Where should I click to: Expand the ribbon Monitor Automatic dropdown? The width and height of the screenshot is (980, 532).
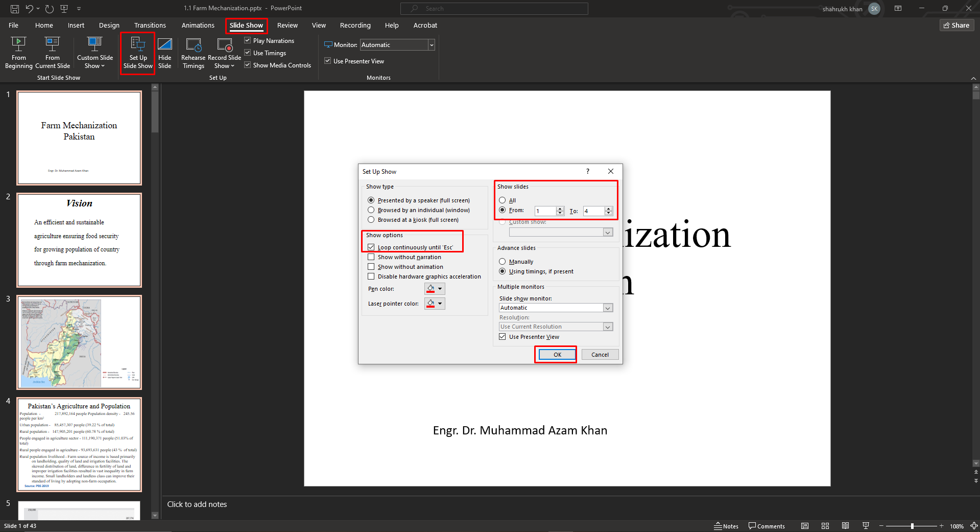click(x=432, y=45)
